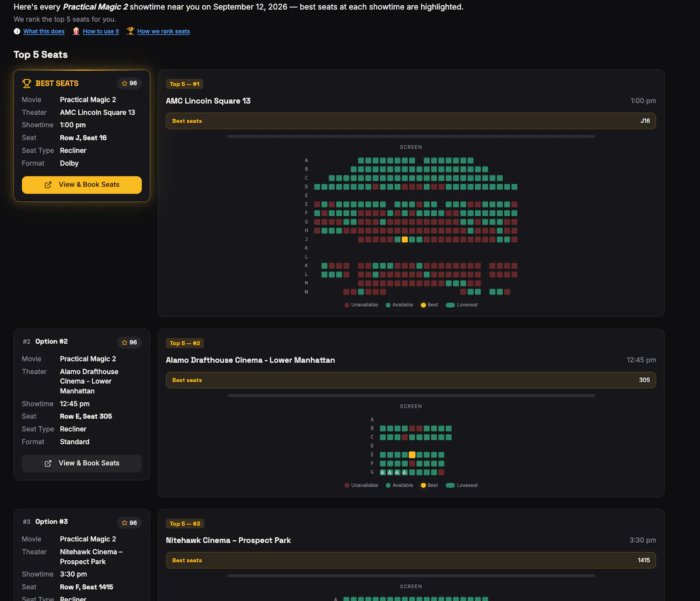Select the red unavailable seat ending Alamo row G
700x601 pixels.
click(x=441, y=472)
